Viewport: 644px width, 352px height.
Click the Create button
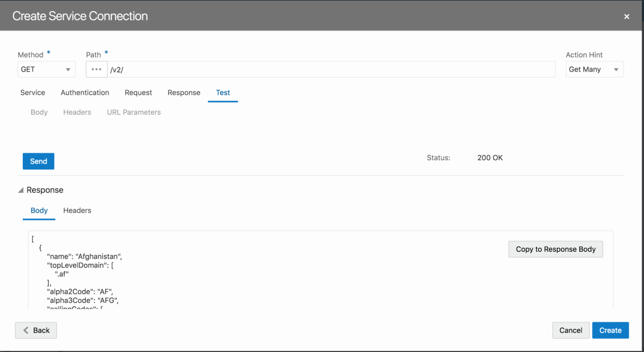(610, 330)
